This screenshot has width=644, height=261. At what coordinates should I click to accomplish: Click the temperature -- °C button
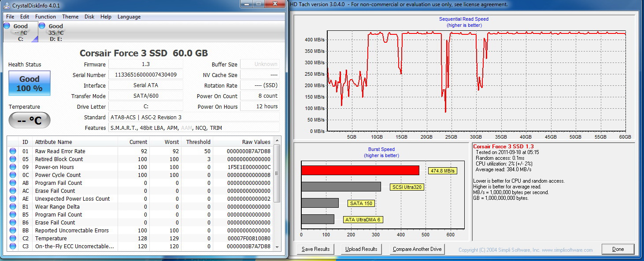30,121
